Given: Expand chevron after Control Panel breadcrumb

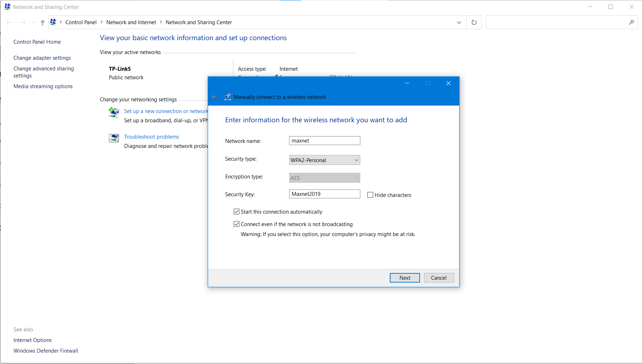Looking at the screenshot, I should click(x=101, y=22).
